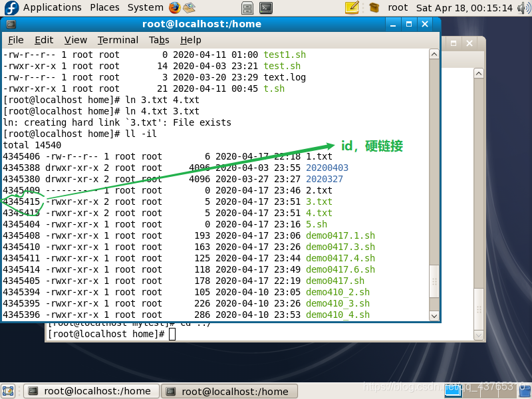Open the sticky notes applet icon
Screen dimensions: 532x399
(x=352, y=7)
